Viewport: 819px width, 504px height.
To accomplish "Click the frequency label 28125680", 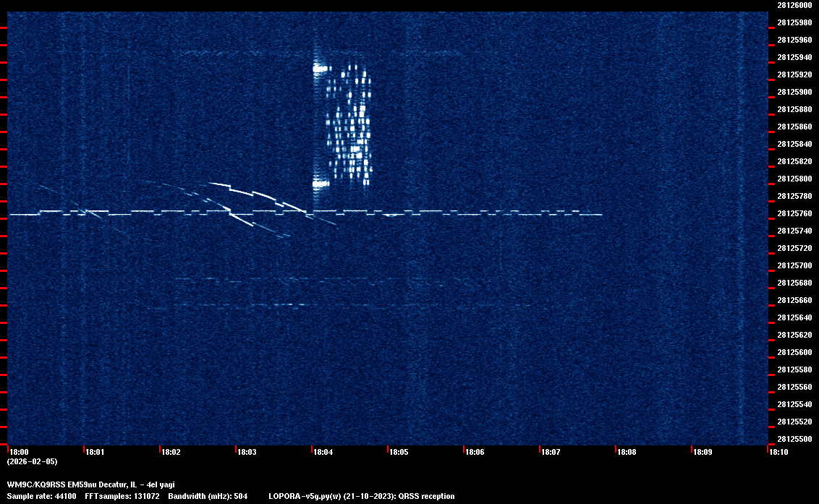I will tap(794, 283).
